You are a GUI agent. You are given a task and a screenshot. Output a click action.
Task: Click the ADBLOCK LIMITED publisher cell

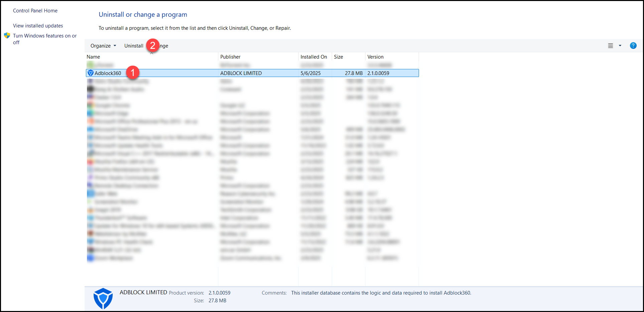click(x=241, y=73)
